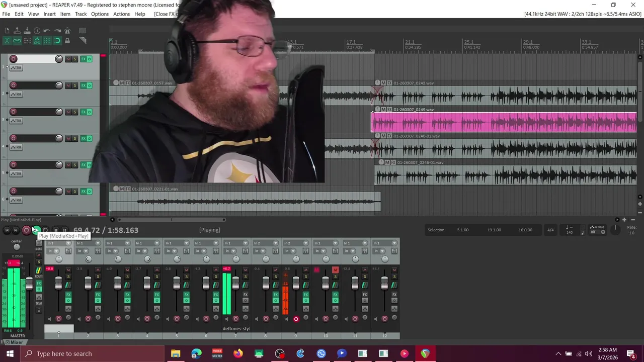Click mixer channel 1 volume fader
This screenshot has height=362, width=644.
[x=58, y=284]
